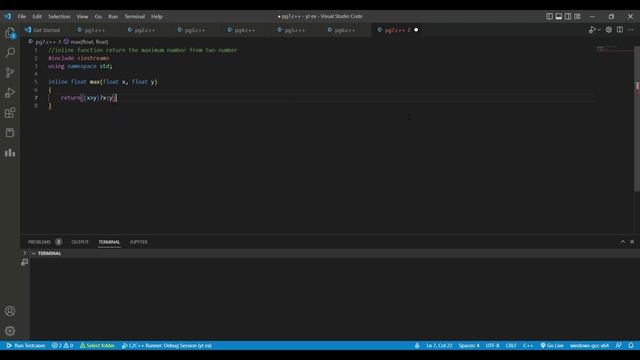Maximize the panel with the chevron-up

click(x=622, y=242)
